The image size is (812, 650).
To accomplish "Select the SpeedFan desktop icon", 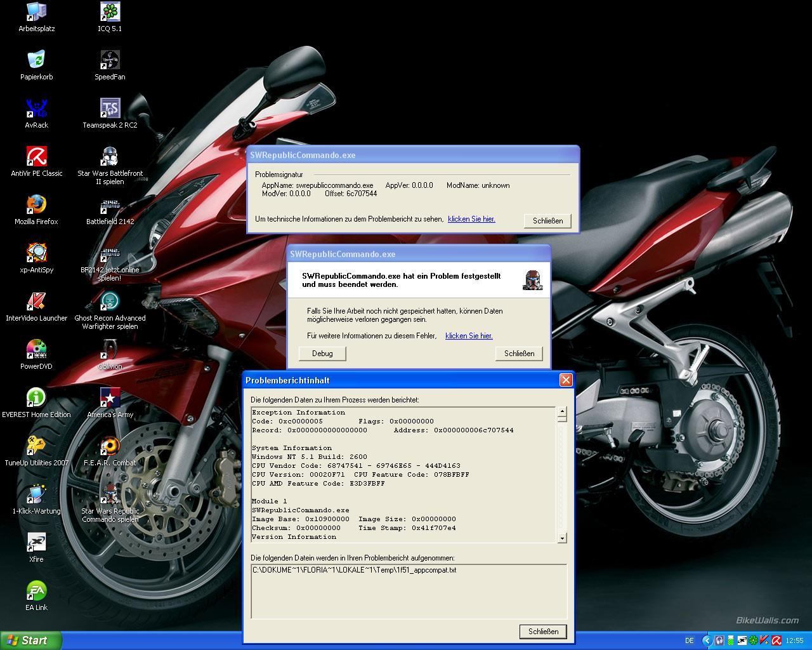I will [110, 65].
